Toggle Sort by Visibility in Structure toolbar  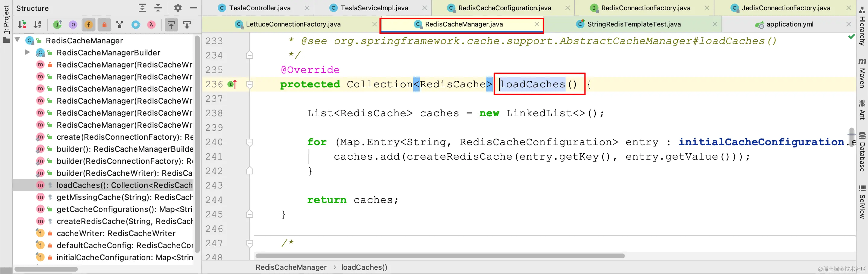point(22,25)
